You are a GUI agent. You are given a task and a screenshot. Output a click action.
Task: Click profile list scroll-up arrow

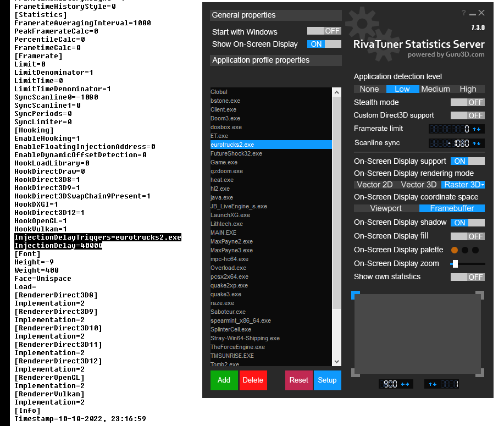336,92
